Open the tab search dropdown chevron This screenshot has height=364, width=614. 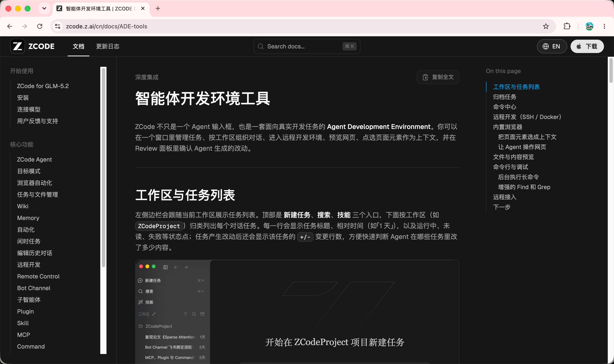pyautogui.click(x=44, y=9)
